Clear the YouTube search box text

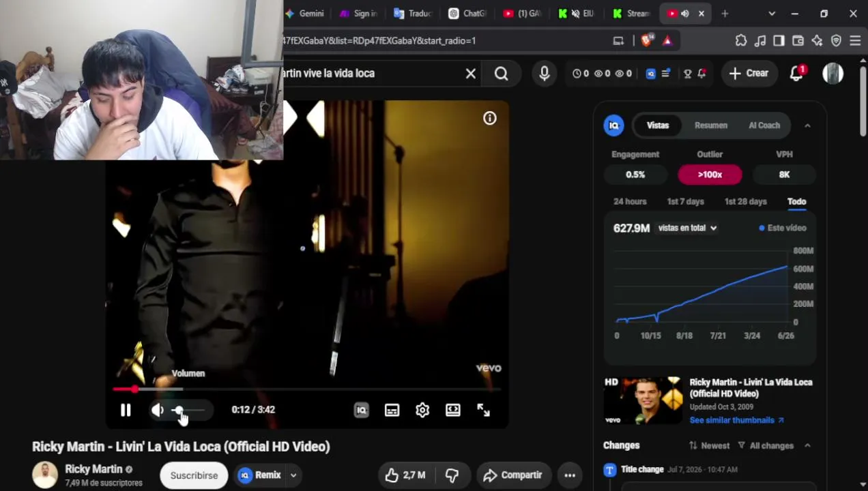click(x=471, y=74)
